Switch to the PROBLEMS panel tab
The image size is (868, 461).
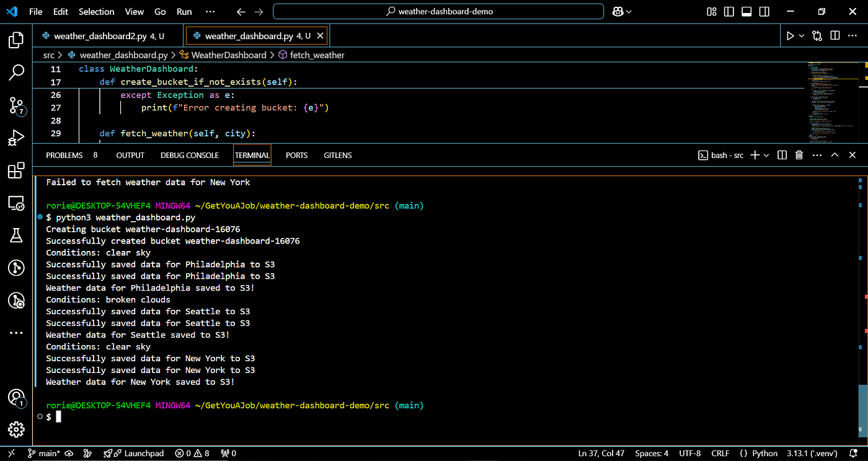(64, 156)
